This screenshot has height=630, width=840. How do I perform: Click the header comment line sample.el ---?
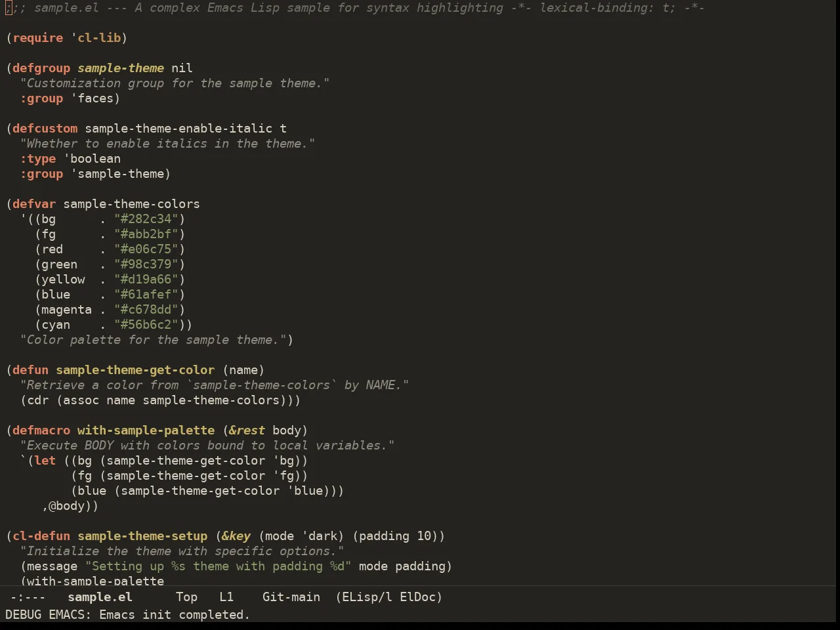(x=81, y=8)
